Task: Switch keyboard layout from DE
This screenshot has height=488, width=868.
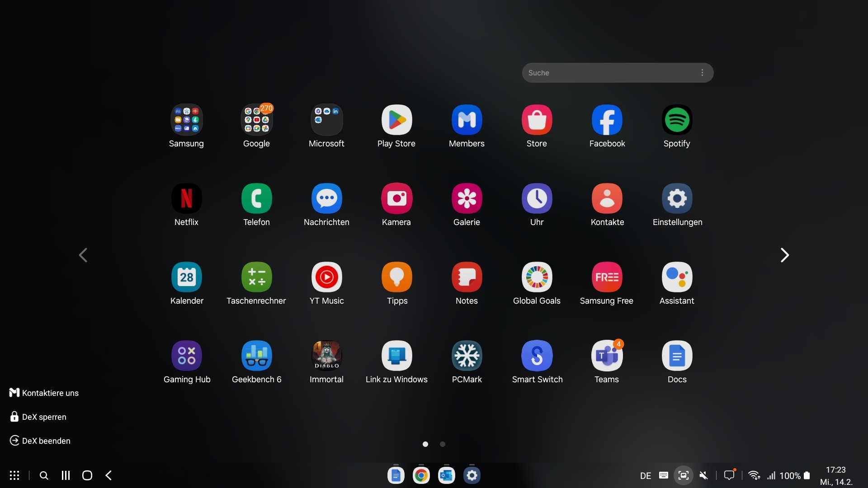Action: pos(646,475)
